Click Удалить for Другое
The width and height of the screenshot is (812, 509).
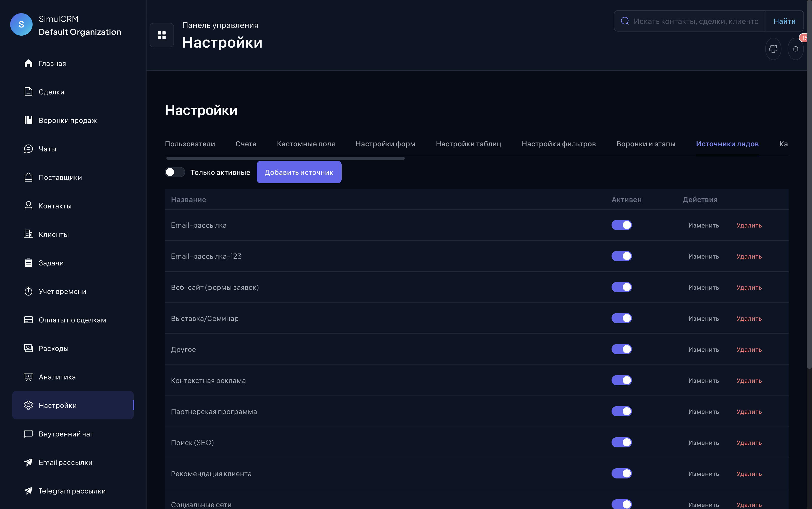coord(749,349)
